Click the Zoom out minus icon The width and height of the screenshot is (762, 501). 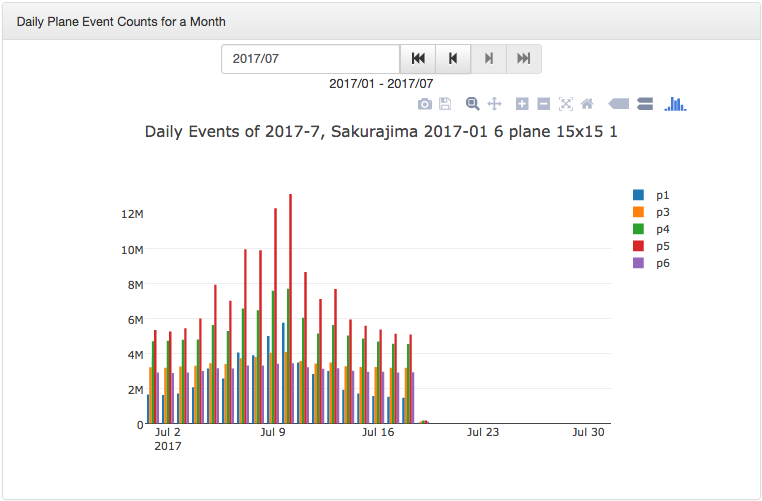pos(543,104)
